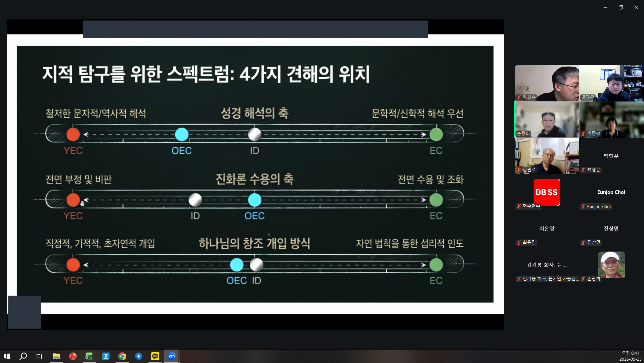Click the white ID dot on the 진화론 수용 axis
This screenshot has height=363, width=644.
195,200
